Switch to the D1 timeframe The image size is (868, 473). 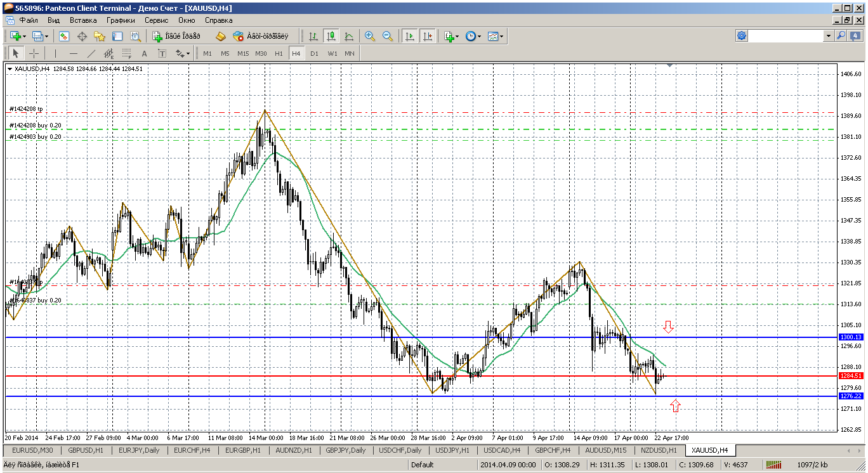[314, 53]
